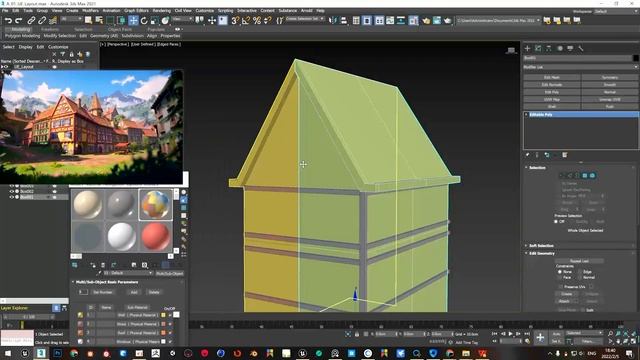Click the Attach button in Edit Geometry
Screen dimensions: 640x360
coord(564,301)
